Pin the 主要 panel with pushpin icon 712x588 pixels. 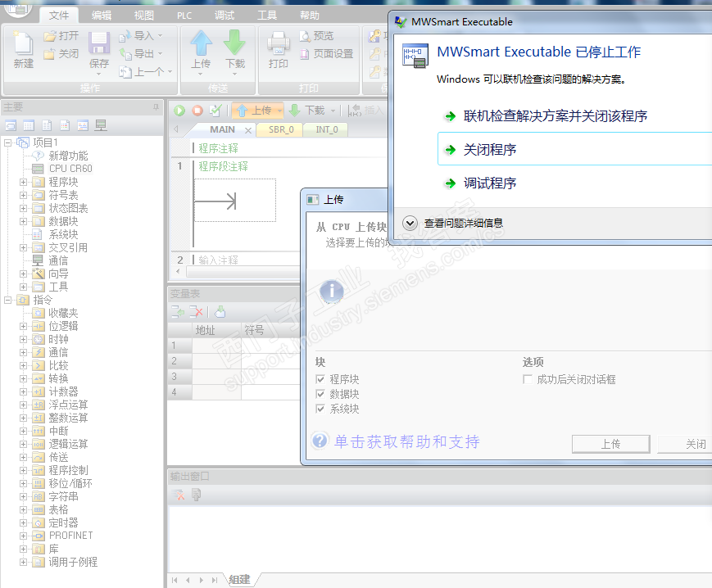point(156,107)
